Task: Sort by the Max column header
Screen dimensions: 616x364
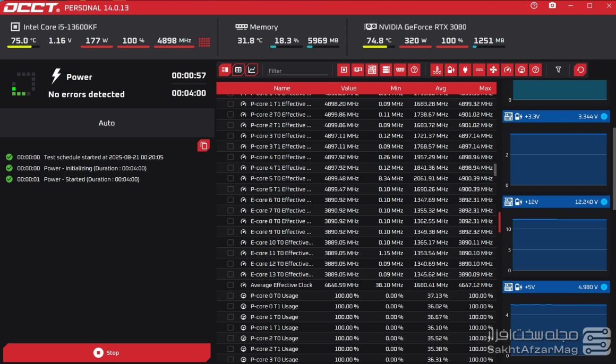Action: click(485, 88)
